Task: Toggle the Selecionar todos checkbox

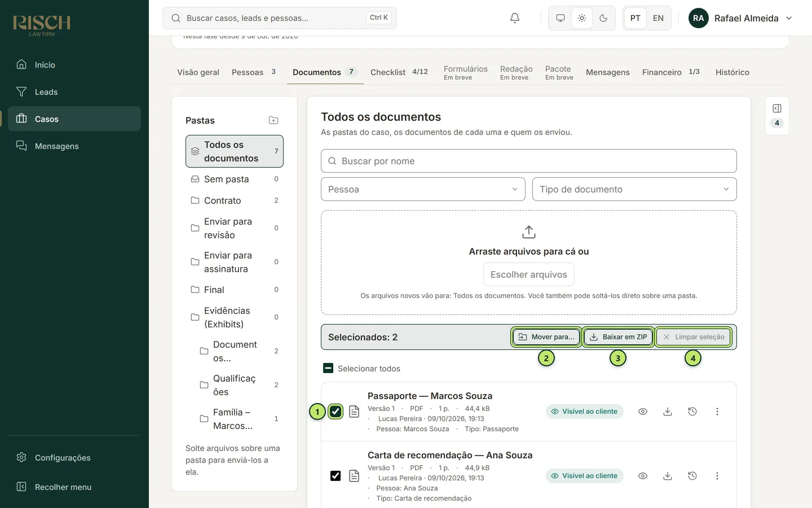Action: [328, 368]
